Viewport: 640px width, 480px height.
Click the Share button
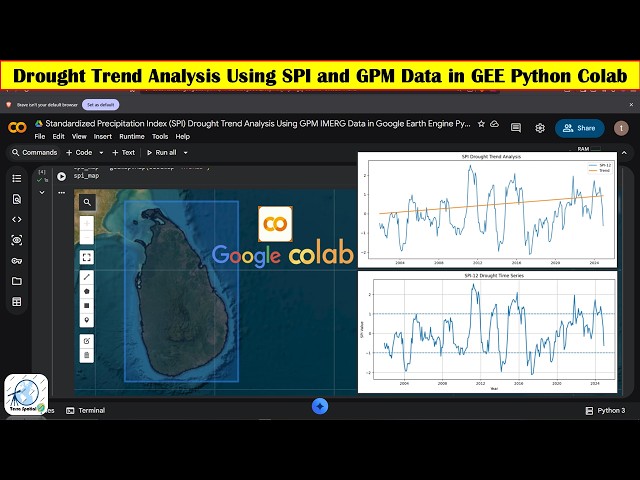[580, 128]
